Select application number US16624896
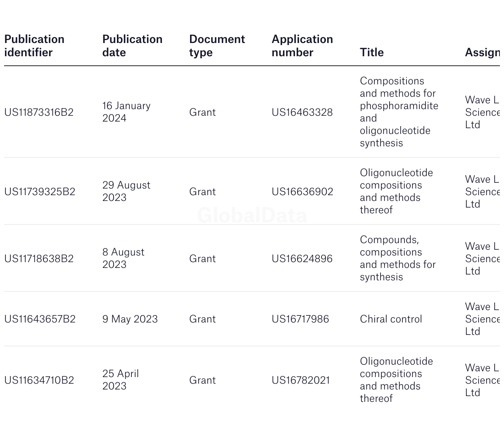This screenshot has height=430, width=504. (302, 259)
